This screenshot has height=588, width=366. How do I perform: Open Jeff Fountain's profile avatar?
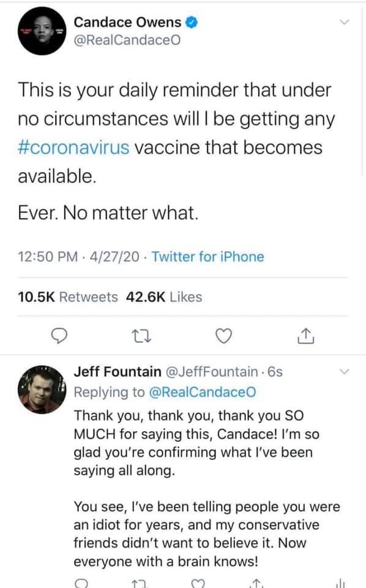pyautogui.click(x=42, y=390)
